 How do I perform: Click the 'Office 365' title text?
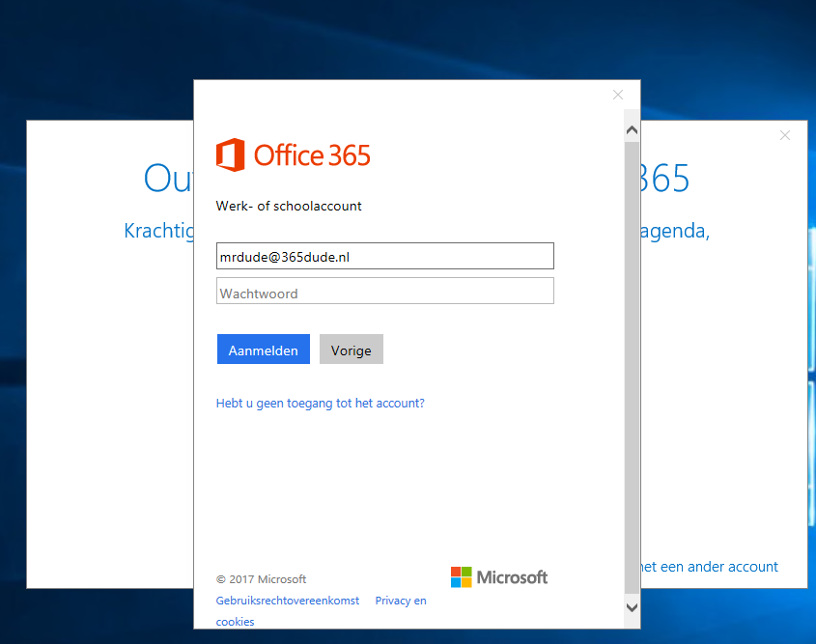(x=312, y=154)
